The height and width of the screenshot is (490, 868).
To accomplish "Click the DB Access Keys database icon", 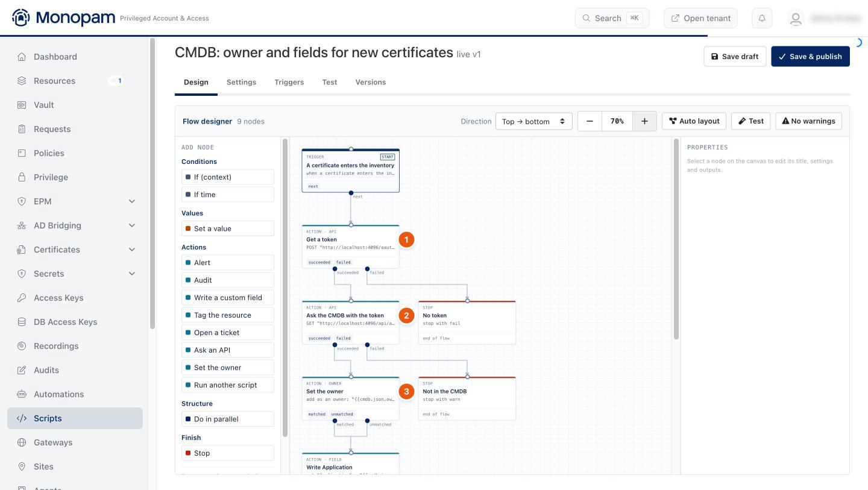I will tap(22, 322).
